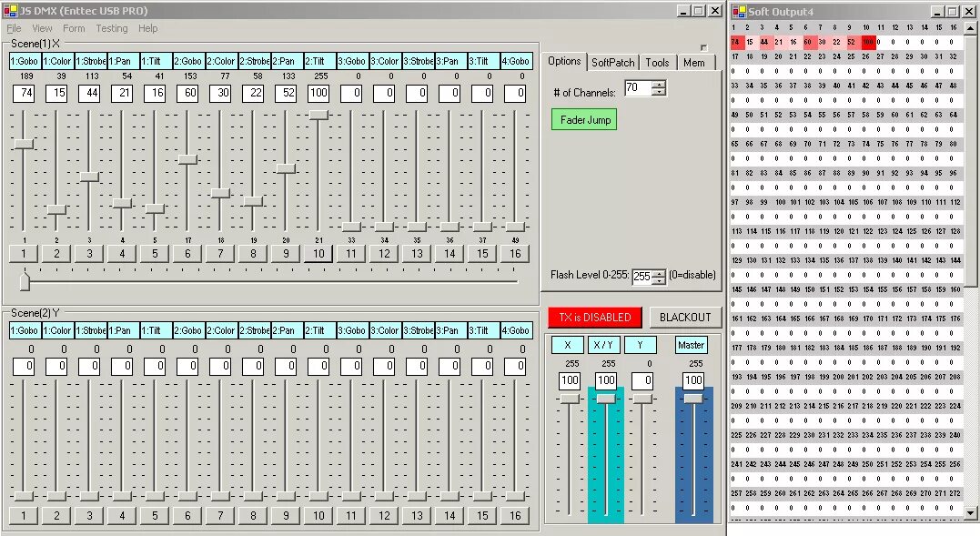The width and height of the screenshot is (980, 536).
Task: Click Scene 2 label 1:Color
Action: (57, 330)
